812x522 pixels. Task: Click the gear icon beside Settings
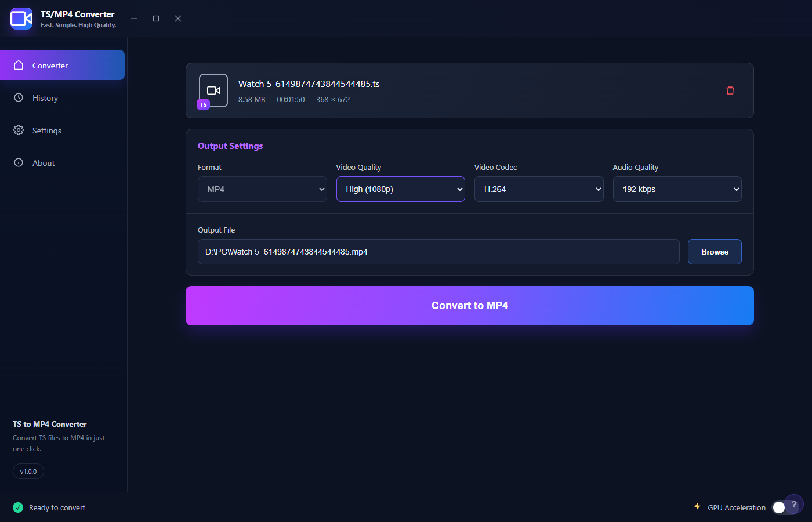(19, 130)
